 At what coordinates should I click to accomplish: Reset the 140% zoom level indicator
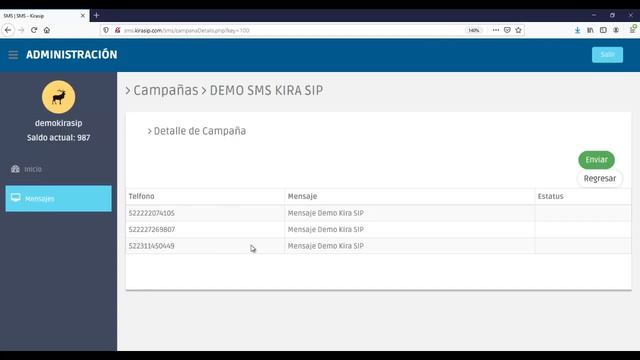tap(473, 30)
